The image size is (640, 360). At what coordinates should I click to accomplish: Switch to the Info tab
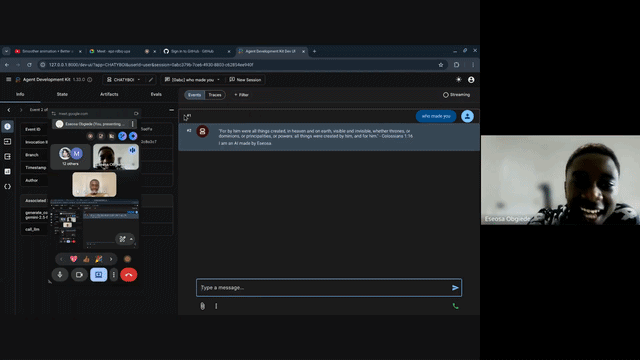pos(20,94)
